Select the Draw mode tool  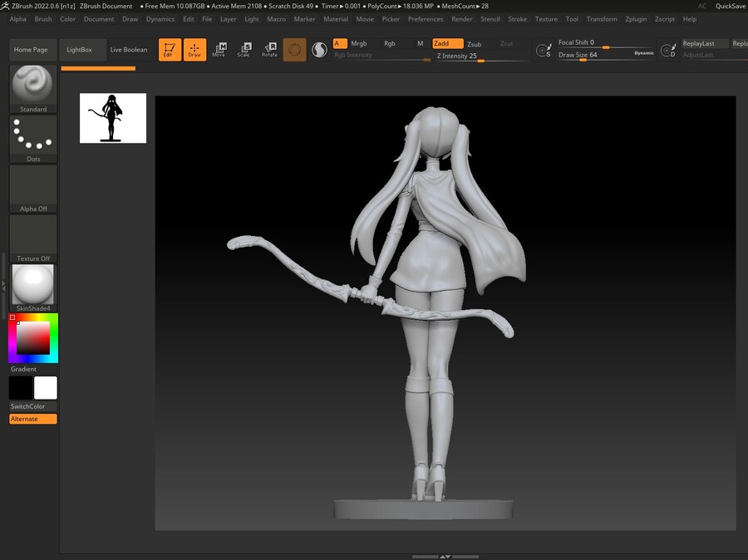pos(194,50)
